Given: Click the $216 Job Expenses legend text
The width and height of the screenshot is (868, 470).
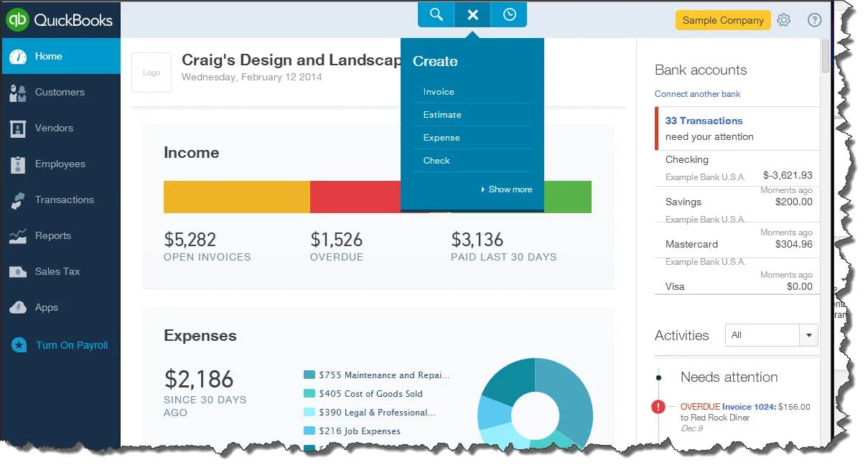Looking at the screenshot, I should pos(360,431).
